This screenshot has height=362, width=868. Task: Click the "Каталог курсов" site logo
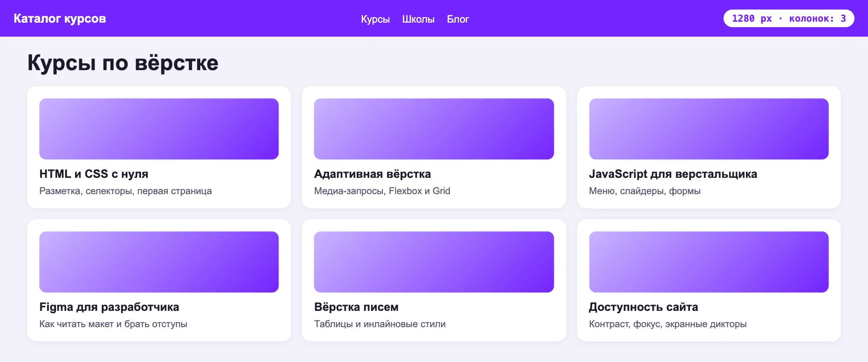point(60,19)
